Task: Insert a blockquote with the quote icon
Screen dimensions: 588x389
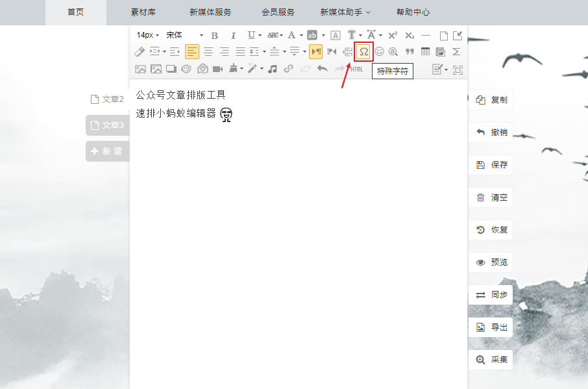Action: tap(410, 51)
